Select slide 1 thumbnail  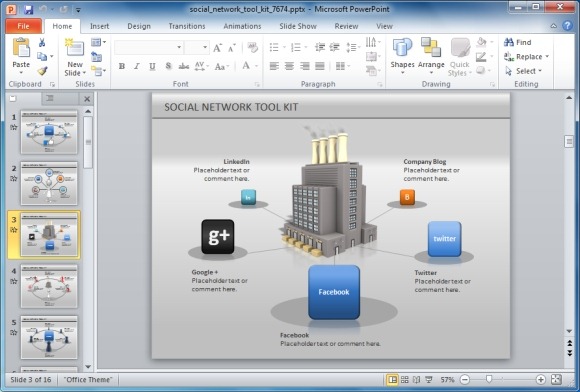pyautogui.click(x=49, y=132)
